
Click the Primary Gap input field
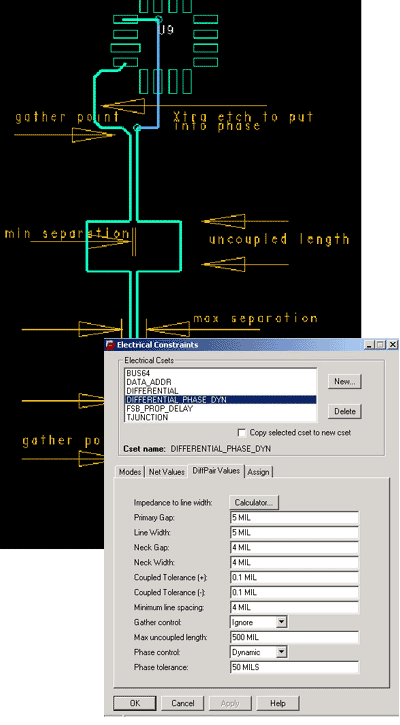pyautogui.click(x=294, y=518)
